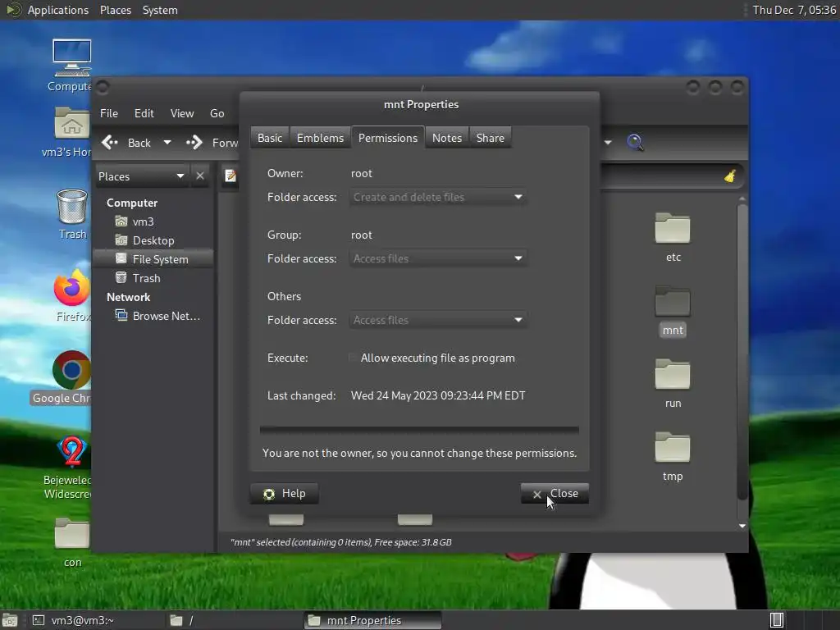
Task: Click the Owner value 'root'
Action: click(362, 174)
